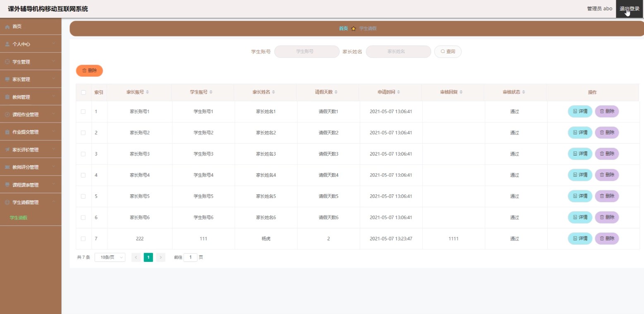Screen dimensions: 644x314
Task: Check the box for row 家长账号2
Action: [x=83, y=133]
